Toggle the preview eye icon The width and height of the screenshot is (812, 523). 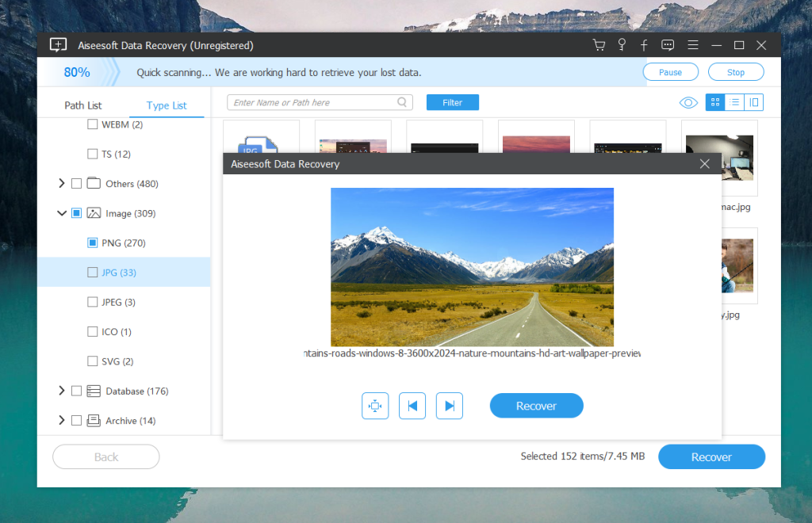click(x=688, y=103)
